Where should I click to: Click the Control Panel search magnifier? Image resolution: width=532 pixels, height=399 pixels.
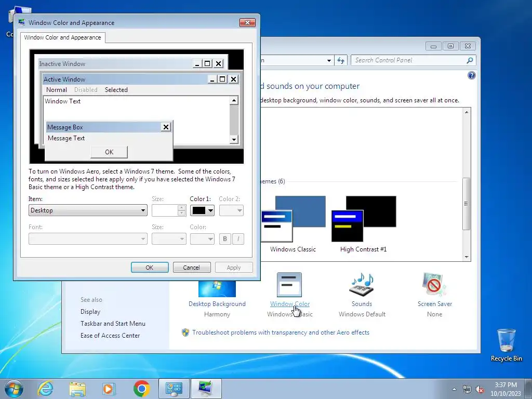(470, 60)
